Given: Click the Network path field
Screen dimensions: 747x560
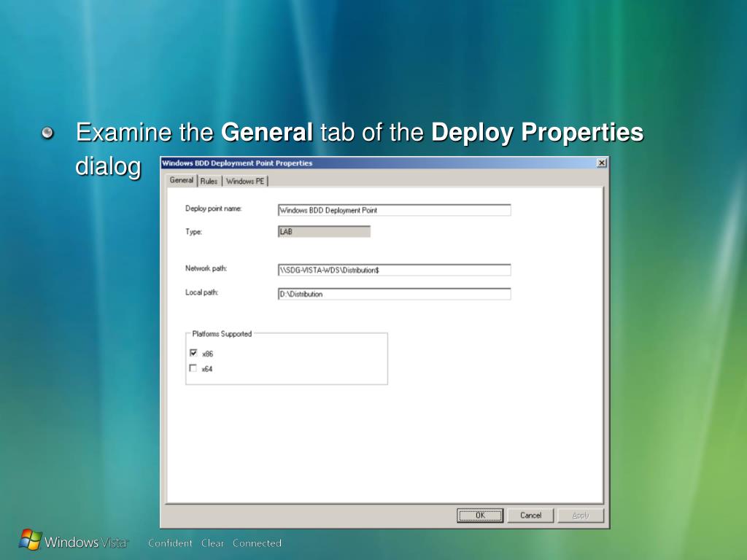Looking at the screenshot, I should click(x=395, y=270).
